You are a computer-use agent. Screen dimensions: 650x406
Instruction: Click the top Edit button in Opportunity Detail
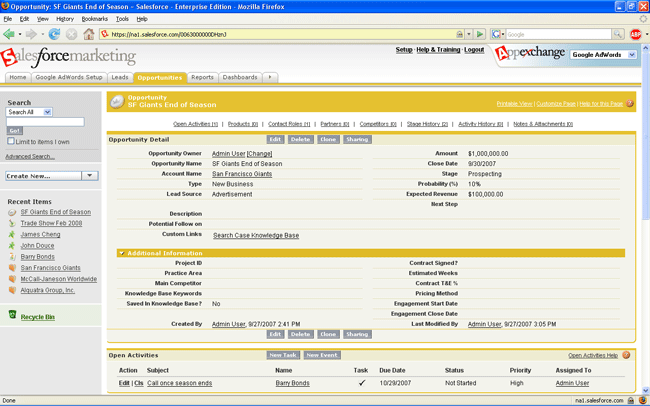pyautogui.click(x=275, y=139)
